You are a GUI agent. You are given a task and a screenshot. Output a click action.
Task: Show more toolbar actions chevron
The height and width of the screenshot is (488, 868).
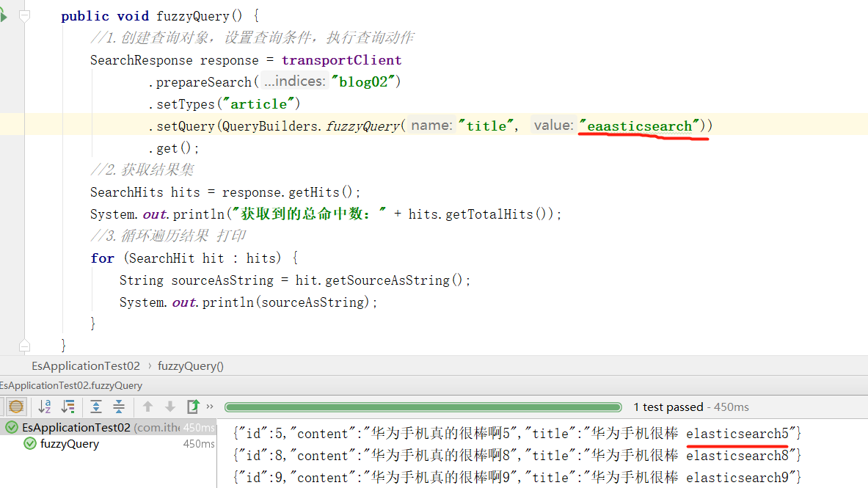click(x=210, y=407)
